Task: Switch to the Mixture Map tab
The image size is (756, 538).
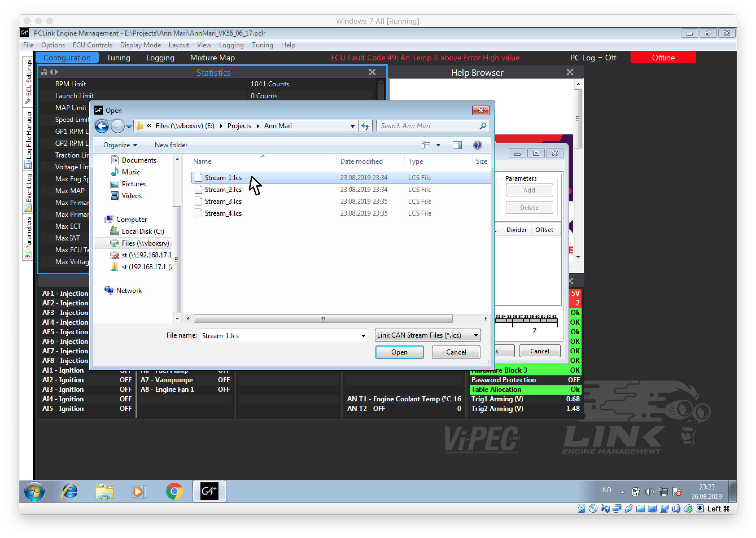Action: click(x=212, y=58)
